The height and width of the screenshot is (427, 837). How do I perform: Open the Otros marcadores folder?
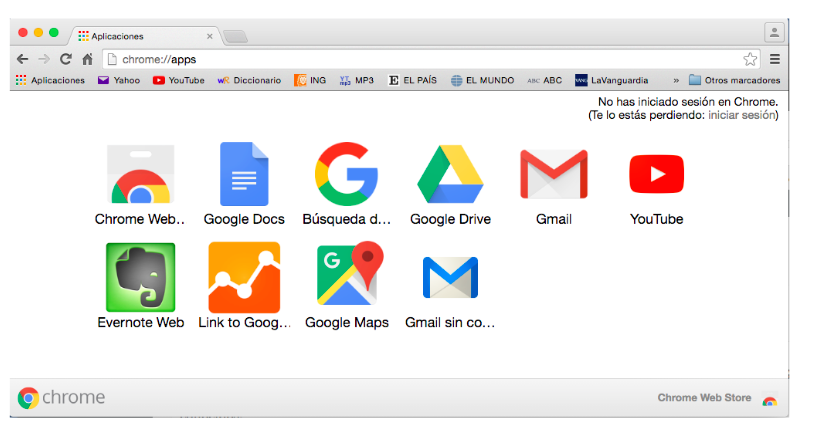click(735, 80)
